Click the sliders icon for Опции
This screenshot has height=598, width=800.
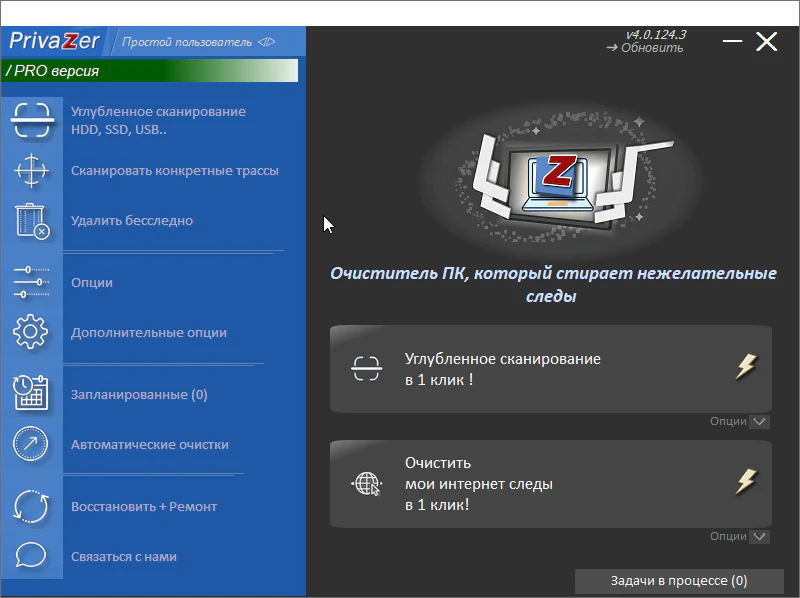pyautogui.click(x=31, y=282)
